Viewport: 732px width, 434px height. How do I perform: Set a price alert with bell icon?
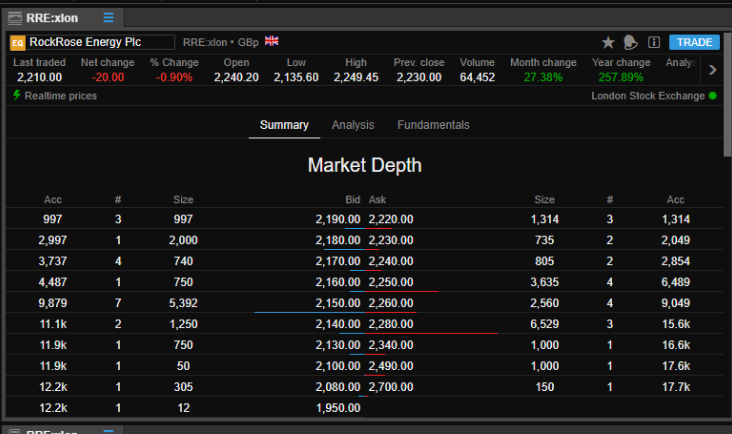point(630,42)
